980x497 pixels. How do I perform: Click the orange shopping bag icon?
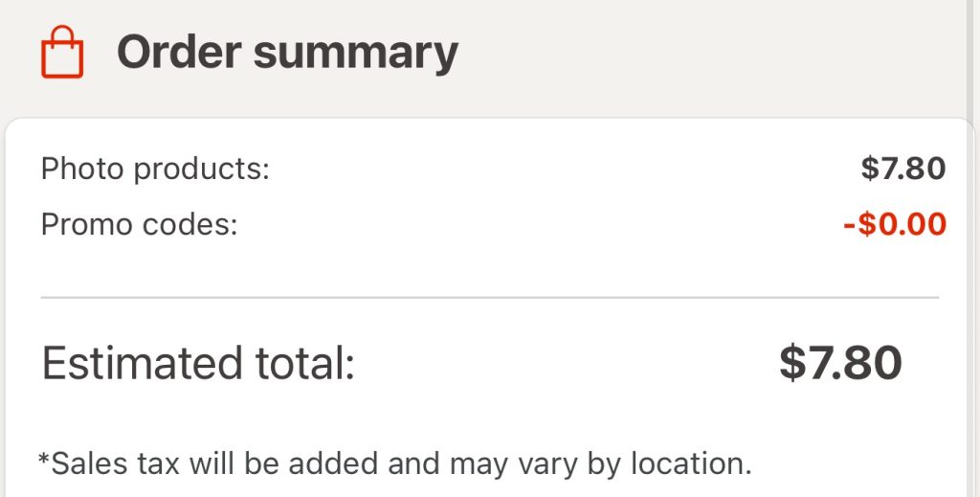coord(62,53)
